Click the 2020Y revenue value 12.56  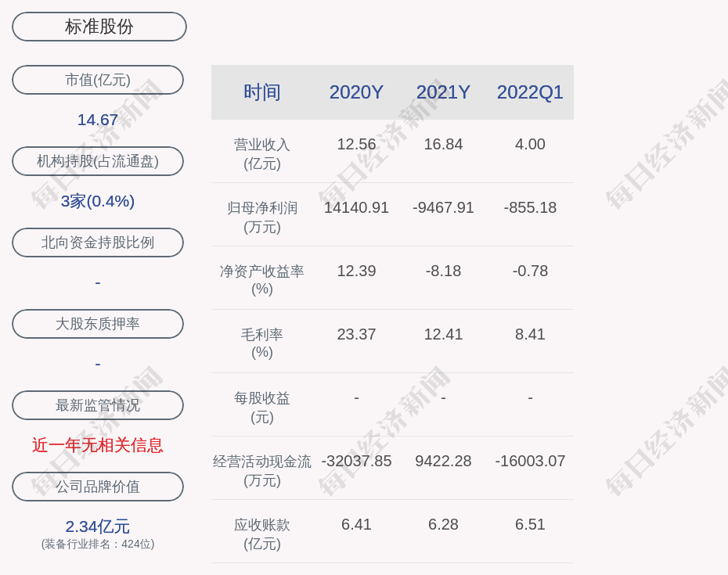click(x=356, y=144)
